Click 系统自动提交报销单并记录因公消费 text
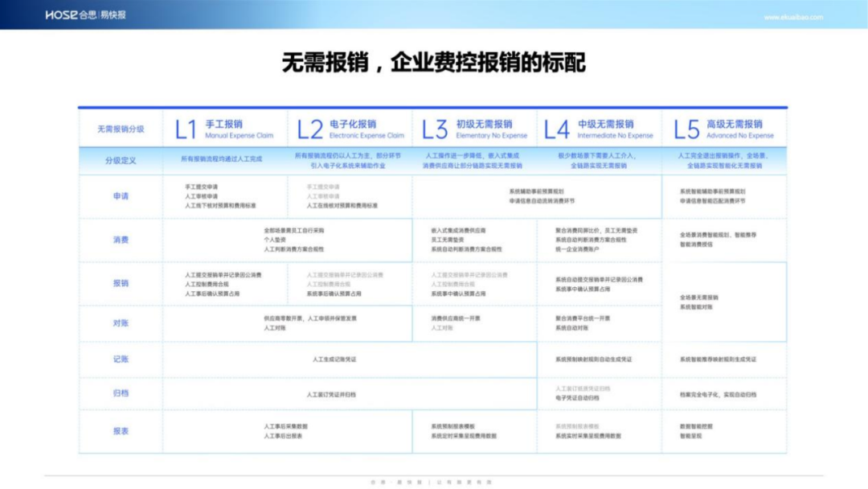The width and height of the screenshot is (868, 489). point(599,280)
